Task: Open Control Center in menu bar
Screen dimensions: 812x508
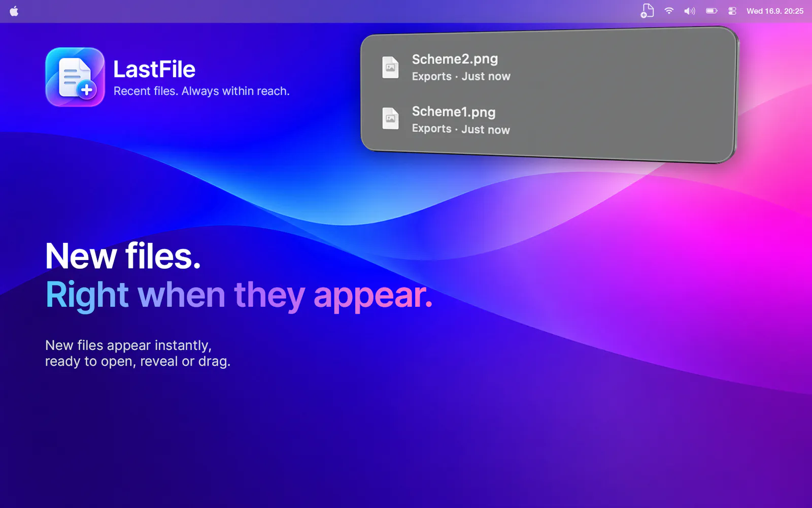Action: pyautogui.click(x=732, y=11)
